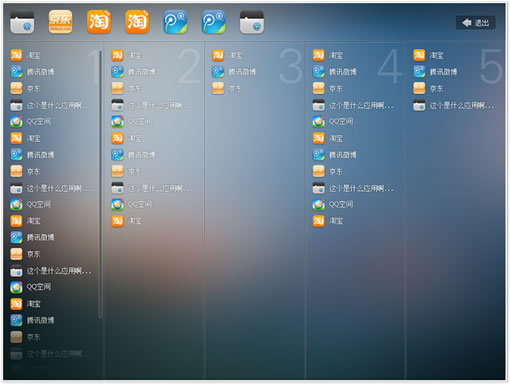Open the first 淘宝 entry in column 1
Screen dimensions: 510x384
tap(25, 55)
